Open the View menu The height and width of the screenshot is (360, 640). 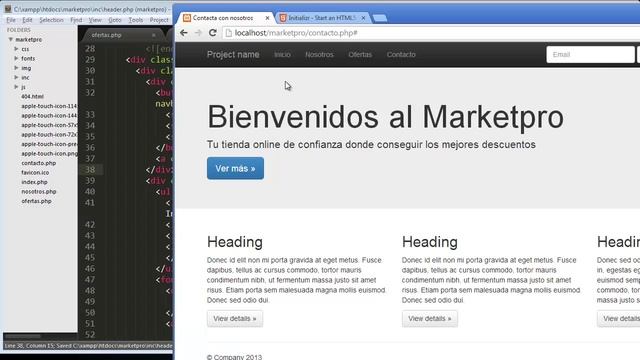95,20
